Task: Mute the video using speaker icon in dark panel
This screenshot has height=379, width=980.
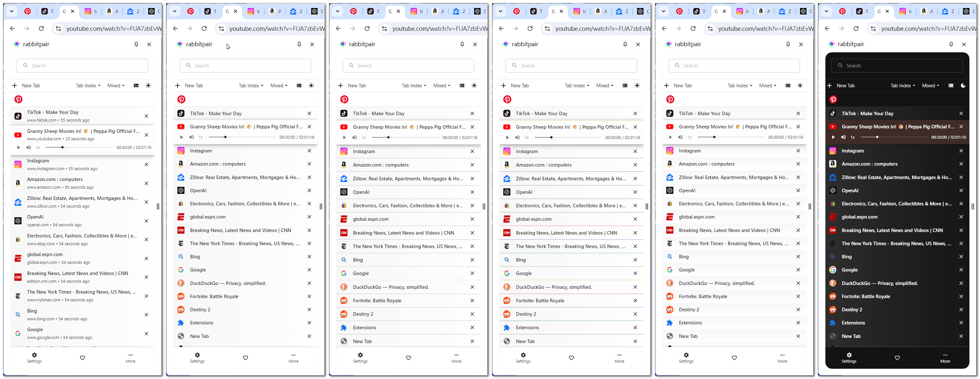Action: tap(843, 137)
